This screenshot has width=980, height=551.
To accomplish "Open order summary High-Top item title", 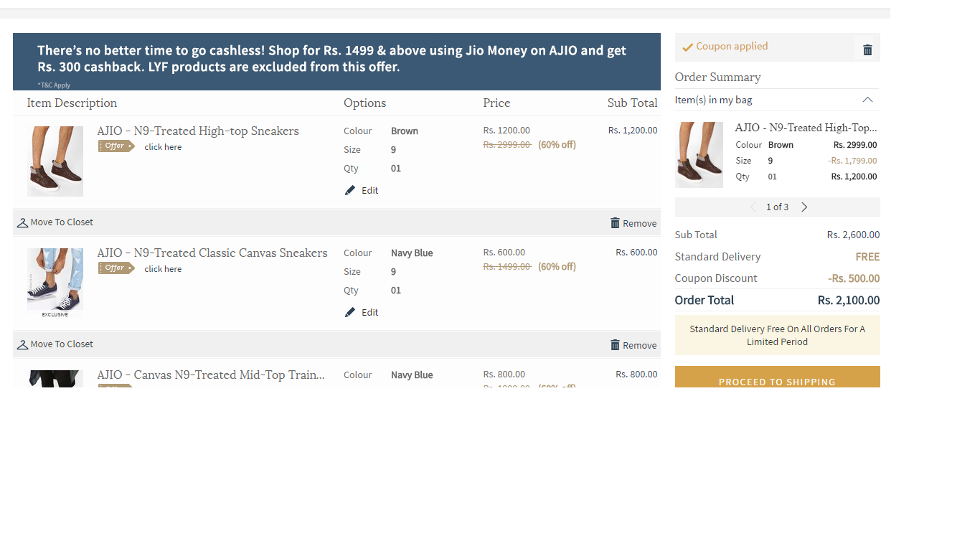I will pos(806,128).
